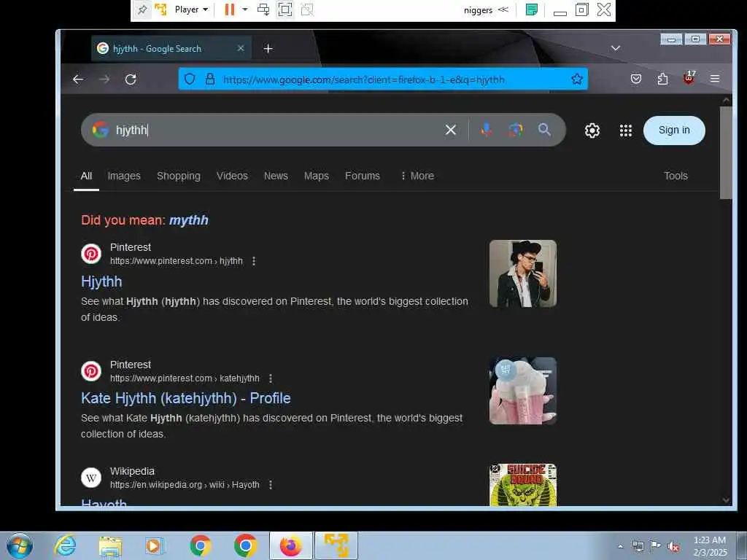Image resolution: width=747 pixels, height=560 pixels.
Task: Close the hjythh Google Search tab
Action: 241,48
